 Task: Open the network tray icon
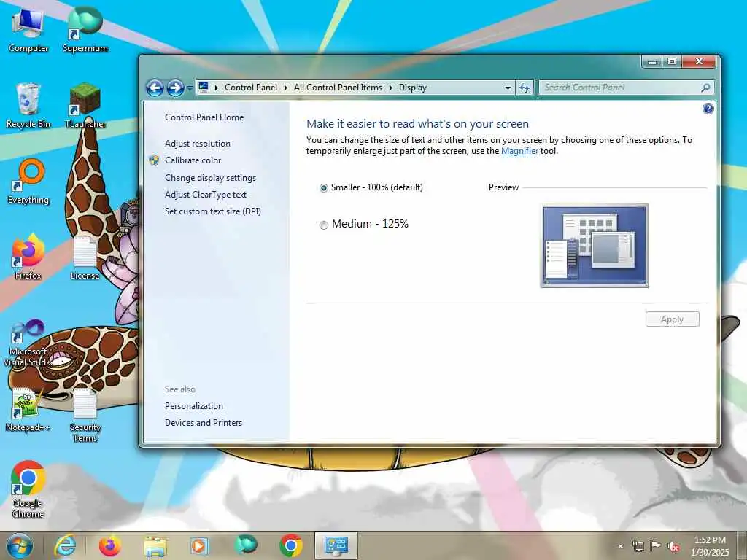click(638, 546)
